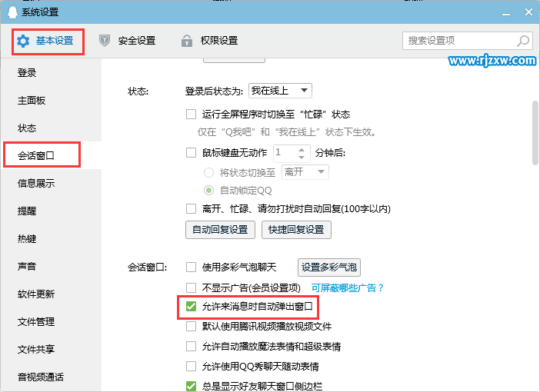Select 热键 in the sidebar
This screenshot has height=392, width=540.
point(51,239)
